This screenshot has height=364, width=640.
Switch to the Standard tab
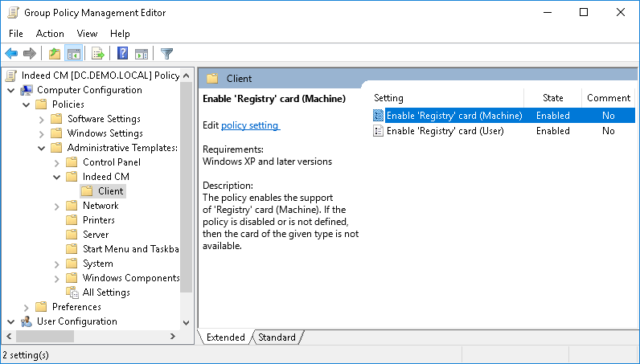point(277,337)
